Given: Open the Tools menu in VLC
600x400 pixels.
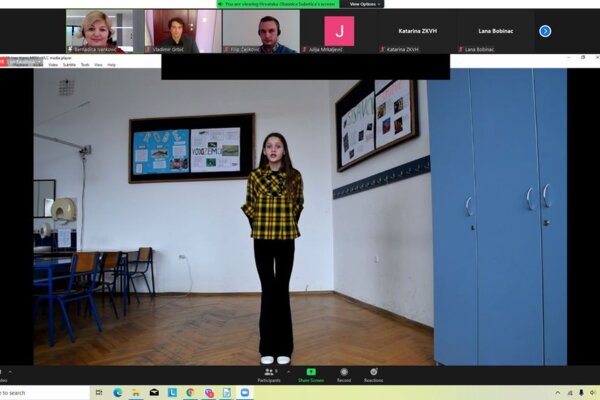Looking at the screenshot, I should [86, 64].
